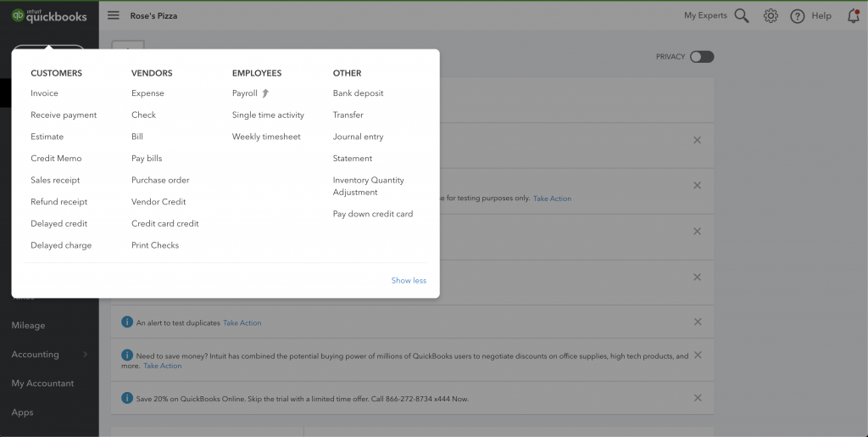
Task: Dismiss the testing purposes only alert
Action: 698,186
